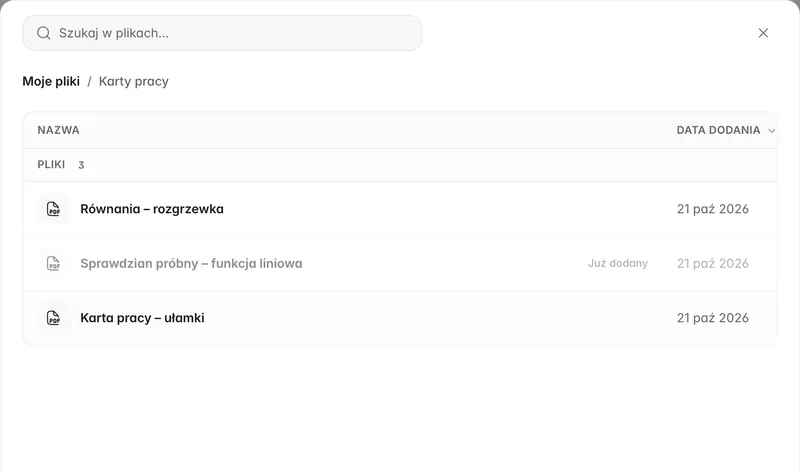Image resolution: width=800 pixels, height=473 pixels.
Task: Sort by the 'NAZWA' column header
Action: click(x=58, y=130)
